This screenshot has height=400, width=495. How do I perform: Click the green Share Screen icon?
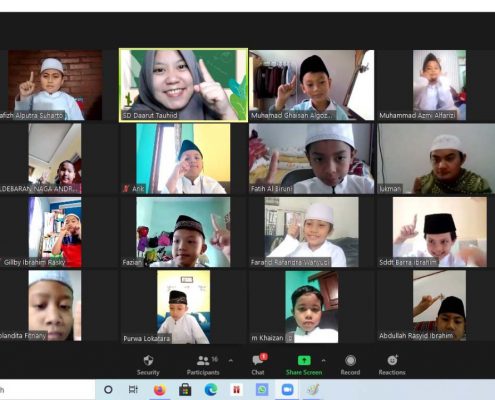point(304,360)
